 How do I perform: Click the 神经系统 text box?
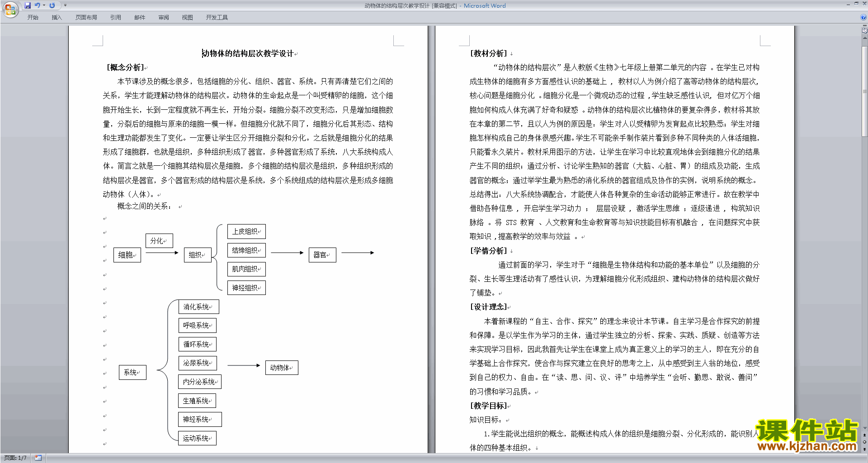(200, 419)
